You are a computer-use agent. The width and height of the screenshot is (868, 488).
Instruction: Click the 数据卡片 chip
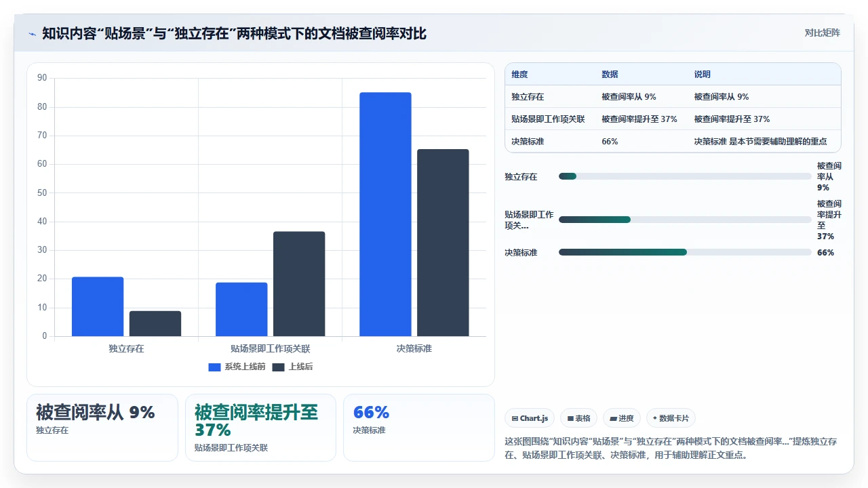click(671, 418)
